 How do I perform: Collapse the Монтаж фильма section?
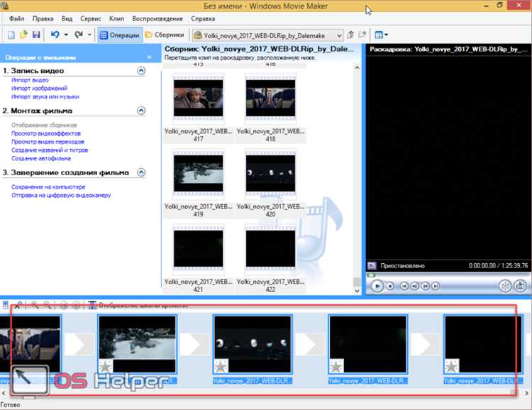coord(141,111)
